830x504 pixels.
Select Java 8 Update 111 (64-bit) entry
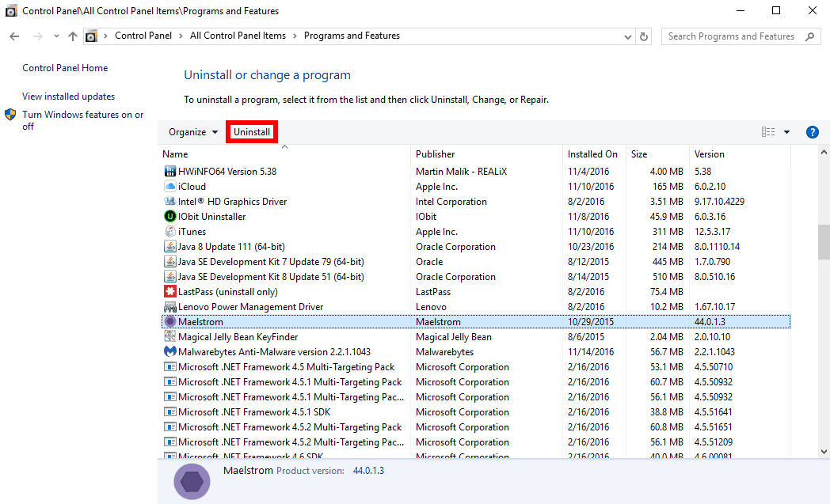(231, 246)
